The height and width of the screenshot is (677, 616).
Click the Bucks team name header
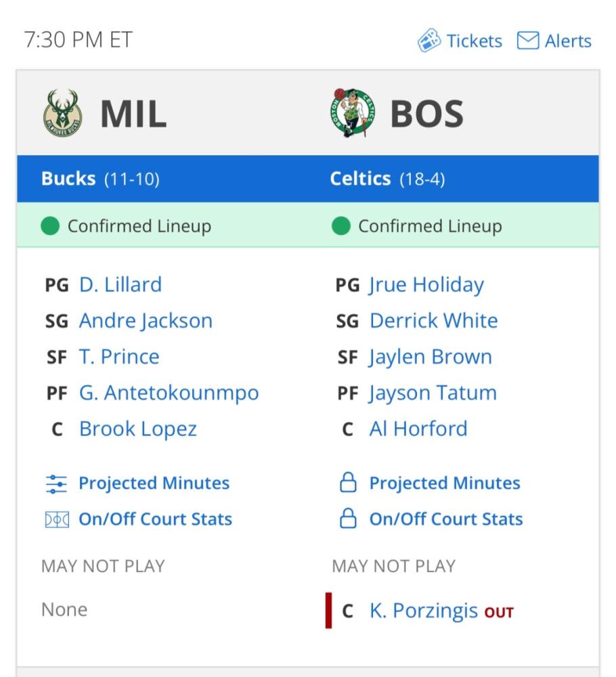pos(68,179)
